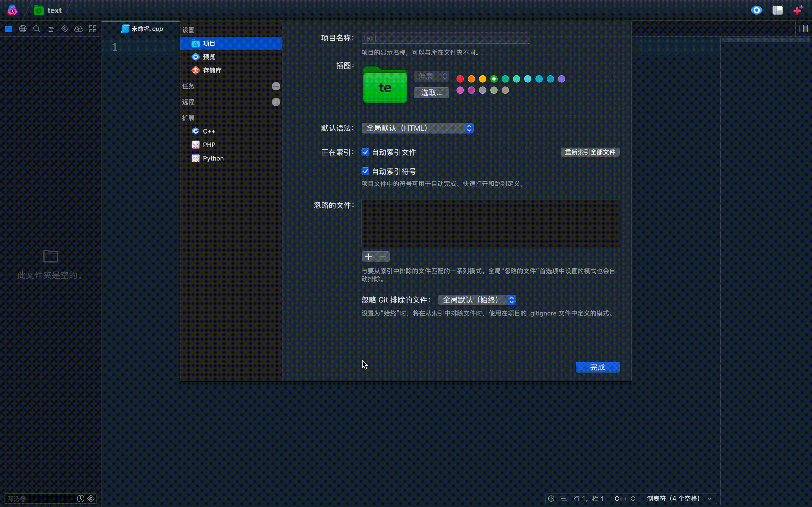Open the 忽略 Git 排除的文件 dropdown

coord(477,300)
